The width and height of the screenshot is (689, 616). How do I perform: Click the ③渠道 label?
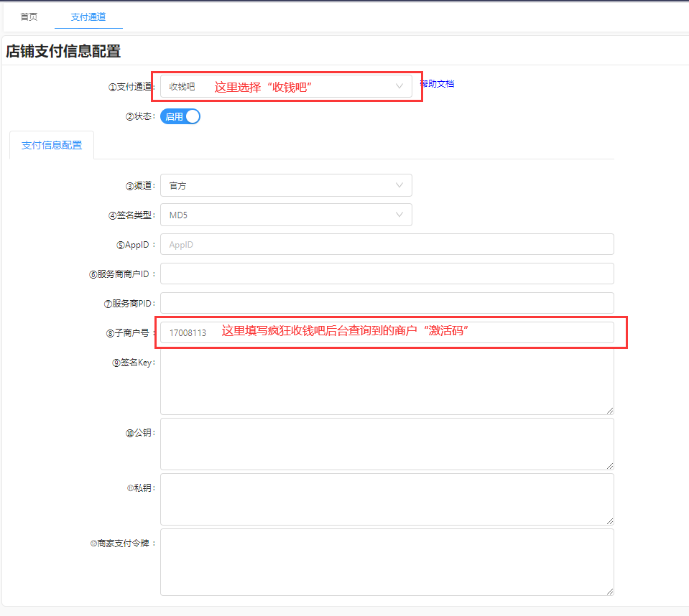click(x=140, y=186)
